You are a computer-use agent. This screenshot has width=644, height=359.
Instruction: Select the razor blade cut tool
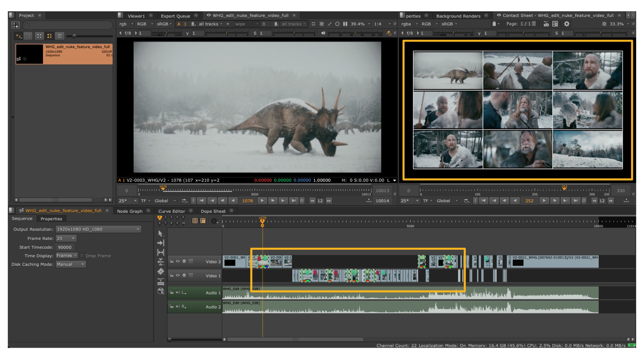point(161,272)
